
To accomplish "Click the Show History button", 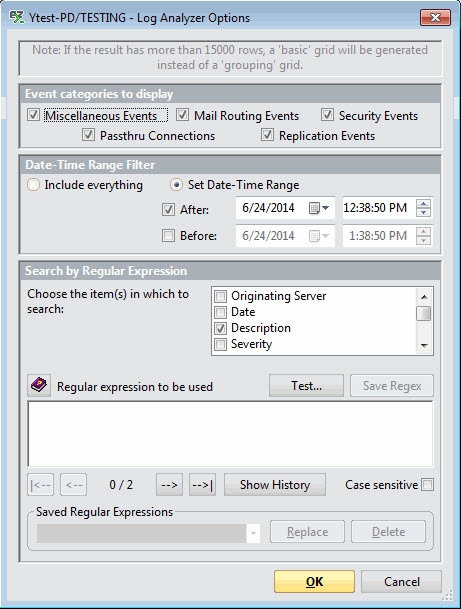I will point(275,485).
